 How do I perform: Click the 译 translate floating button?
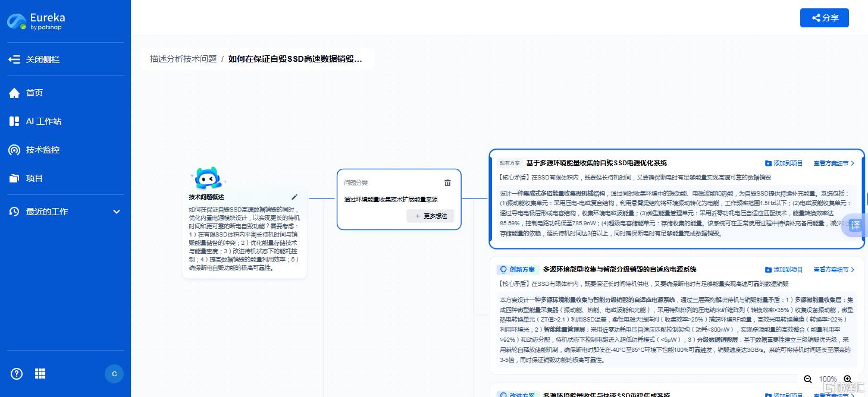855,225
